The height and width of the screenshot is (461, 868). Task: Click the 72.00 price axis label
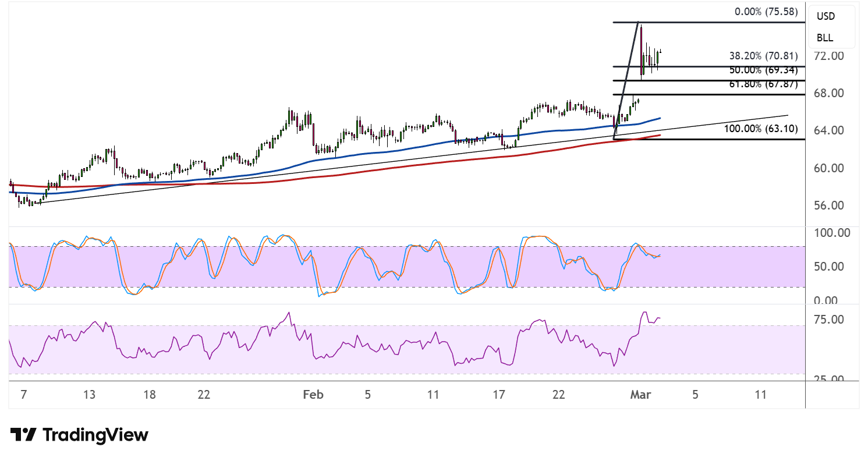click(x=829, y=56)
